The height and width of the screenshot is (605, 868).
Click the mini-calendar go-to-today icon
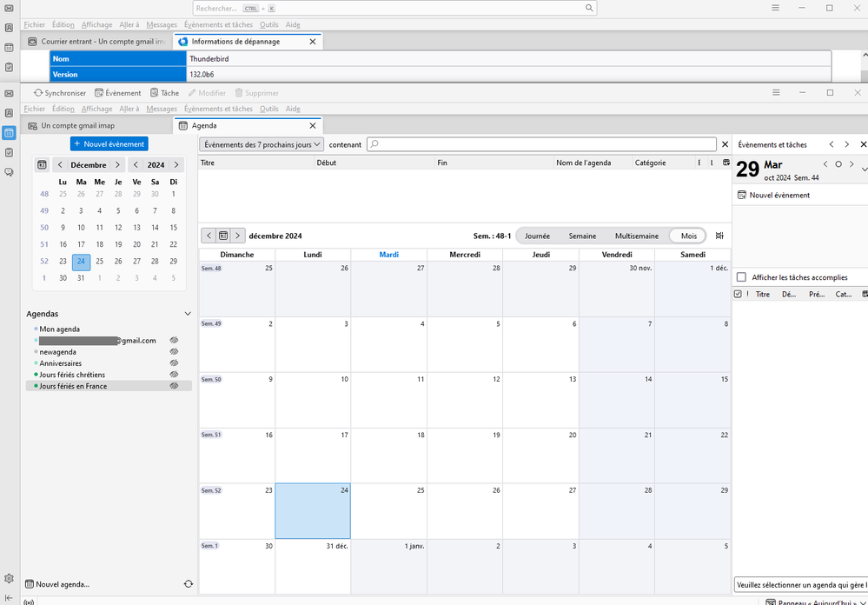tap(42, 165)
